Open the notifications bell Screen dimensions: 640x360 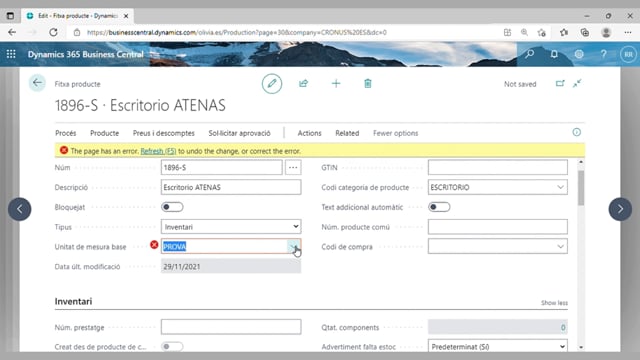(x=554, y=54)
